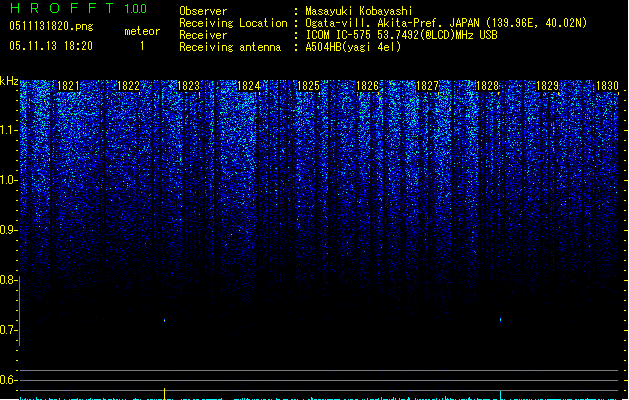Click the 1823 time marker
Viewport: 629px width, 400px height.
[188, 86]
